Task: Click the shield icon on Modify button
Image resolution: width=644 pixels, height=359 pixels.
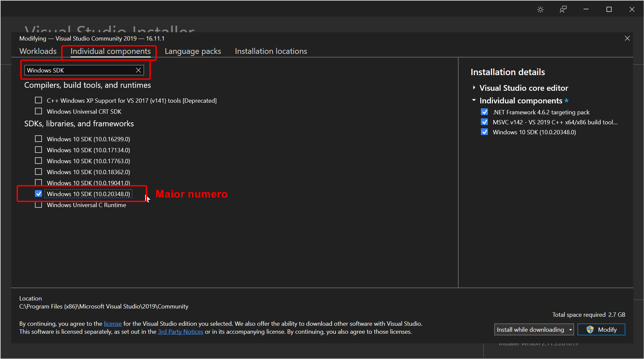Action: click(x=590, y=329)
